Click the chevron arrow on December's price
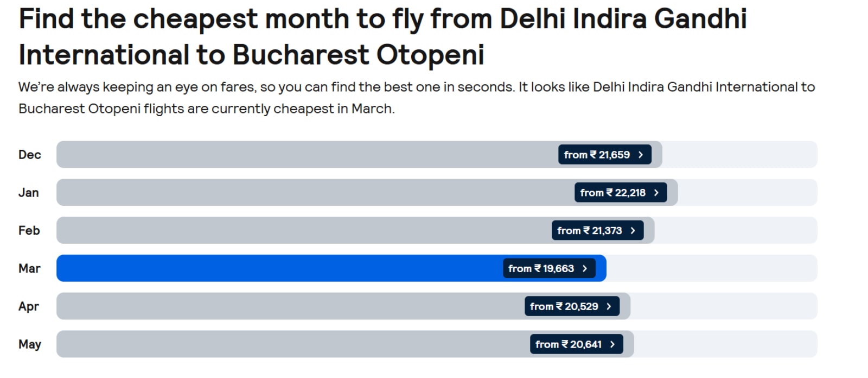The height and width of the screenshot is (378, 868). pos(641,155)
